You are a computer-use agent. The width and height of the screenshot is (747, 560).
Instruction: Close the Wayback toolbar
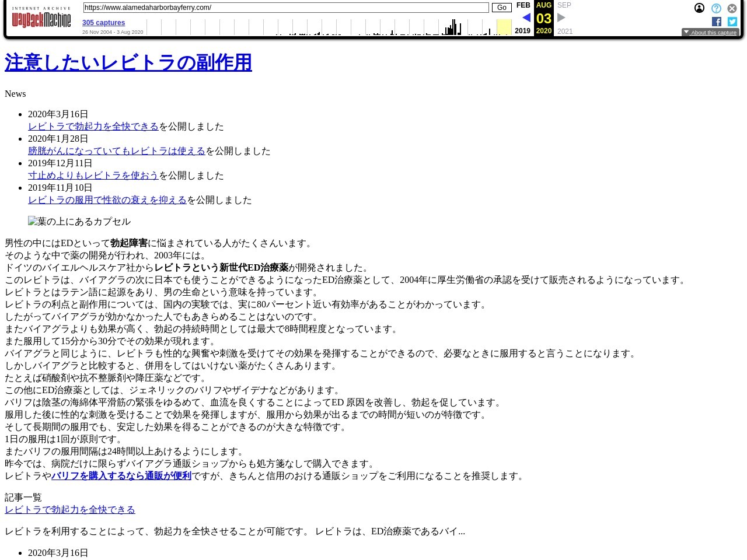pos(732,8)
